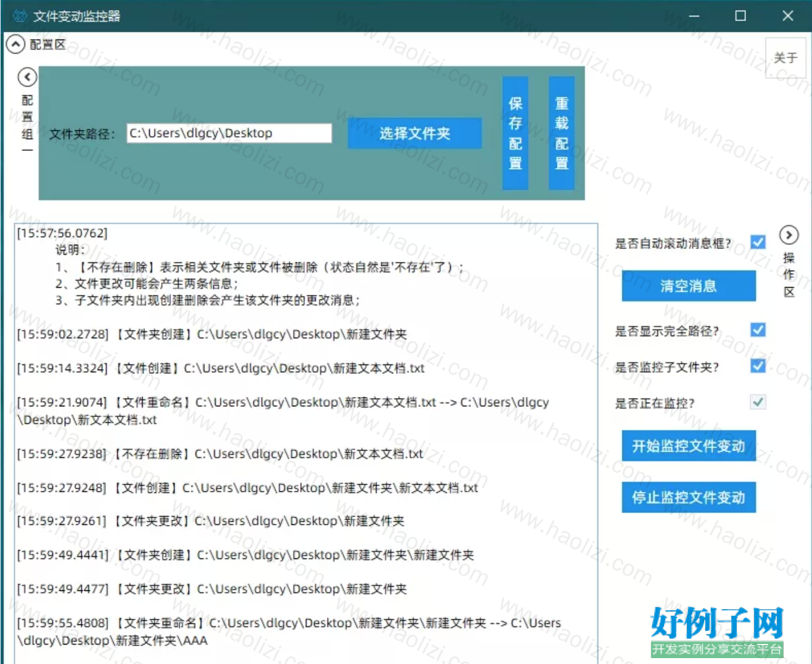812x664 pixels.
Task: Click the 文件夹路径 label
Action: 82,134
